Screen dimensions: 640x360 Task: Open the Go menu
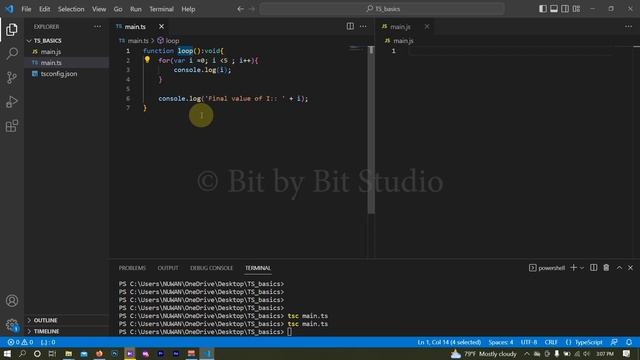pos(118,9)
